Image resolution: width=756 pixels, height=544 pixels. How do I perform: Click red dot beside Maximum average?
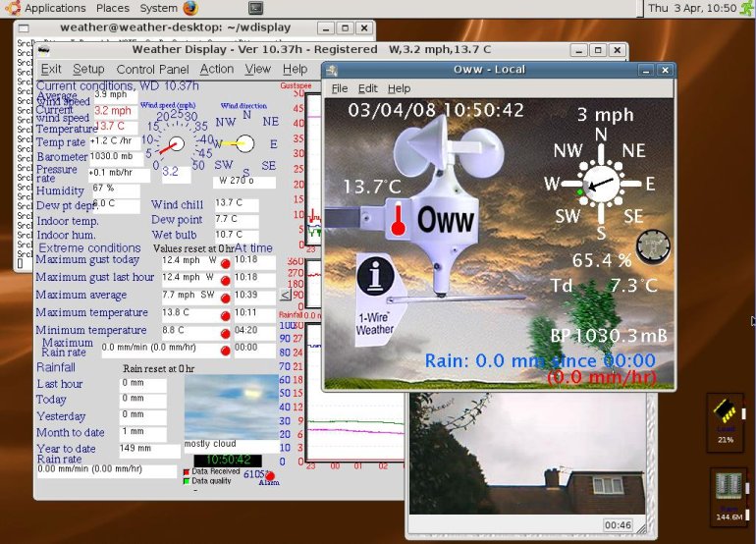point(225,299)
